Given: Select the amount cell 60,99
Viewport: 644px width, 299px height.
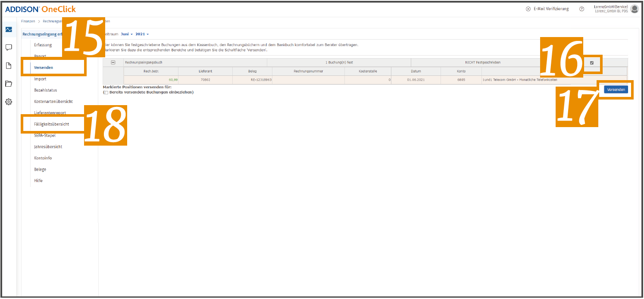Looking at the screenshot, I should [x=151, y=80].
